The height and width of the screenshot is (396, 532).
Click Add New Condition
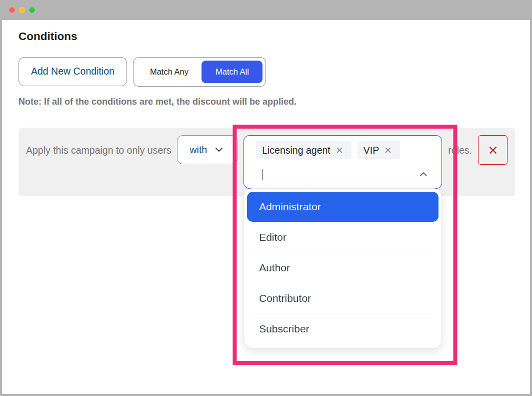coord(72,72)
